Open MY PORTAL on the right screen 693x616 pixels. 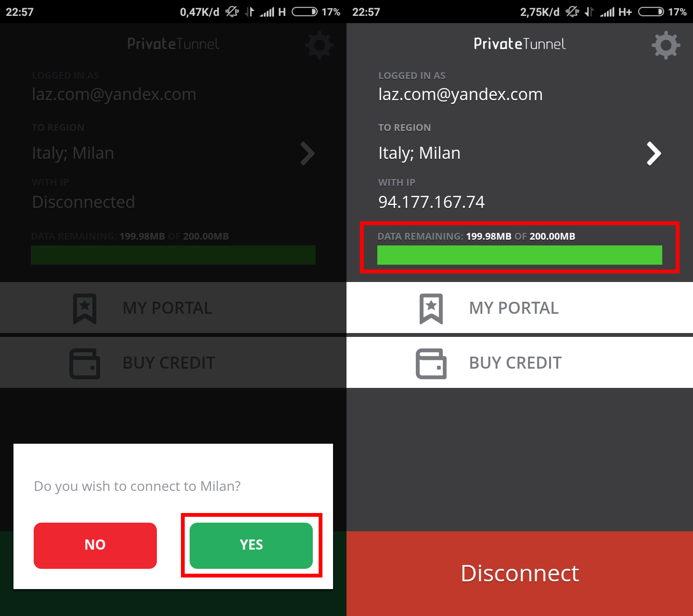tap(520, 308)
